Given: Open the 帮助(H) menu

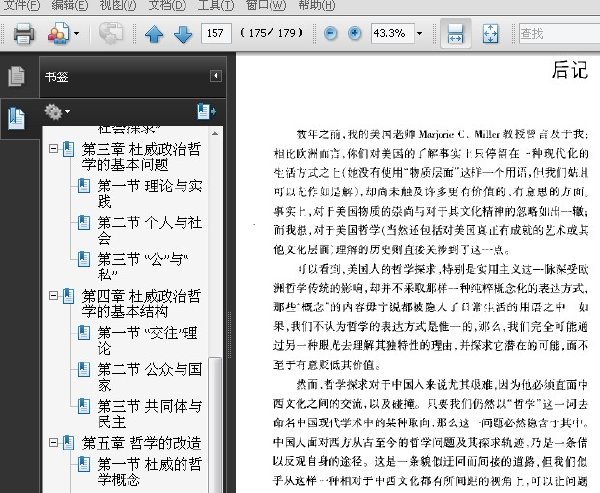Looking at the screenshot, I should (x=316, y=5).
